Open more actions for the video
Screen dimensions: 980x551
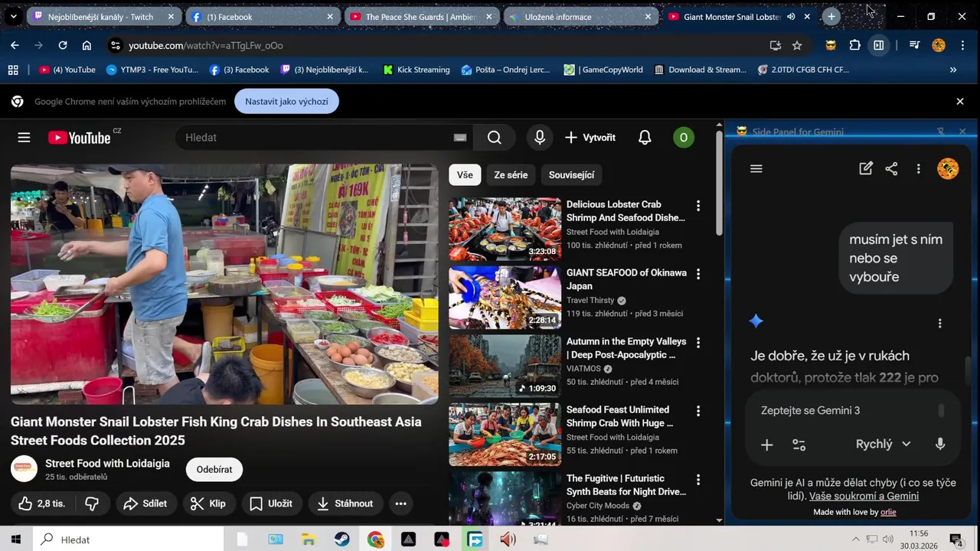click(x=400, y=504)
